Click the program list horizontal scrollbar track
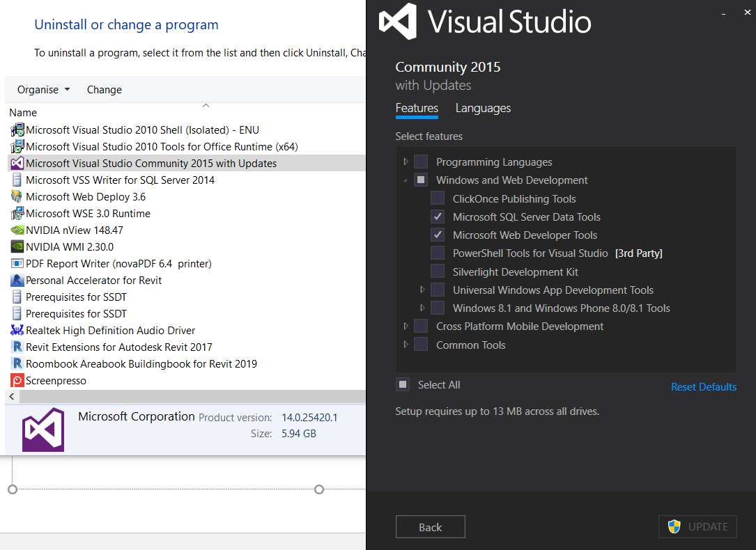 point(192,396)
